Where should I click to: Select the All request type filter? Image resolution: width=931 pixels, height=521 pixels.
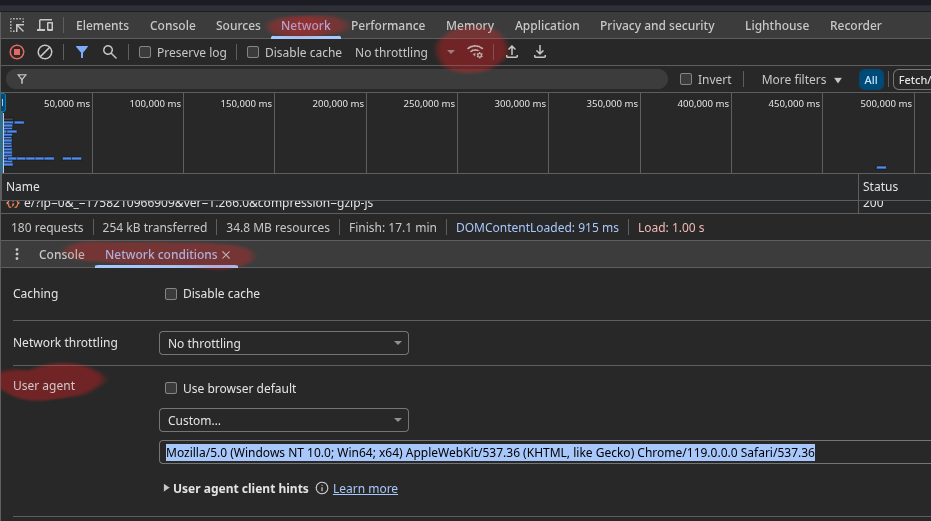coord(871,80)
